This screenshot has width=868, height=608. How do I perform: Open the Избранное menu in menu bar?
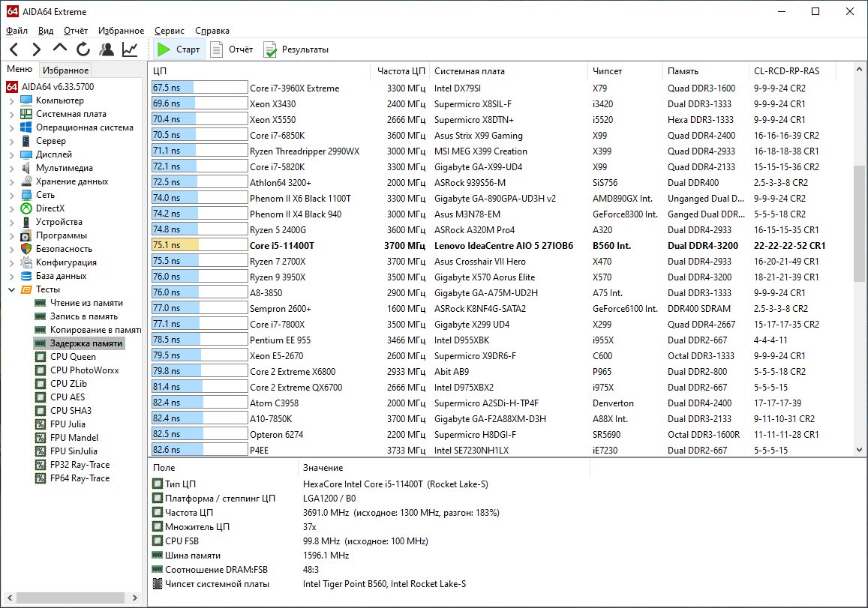[x=121, y=31]
